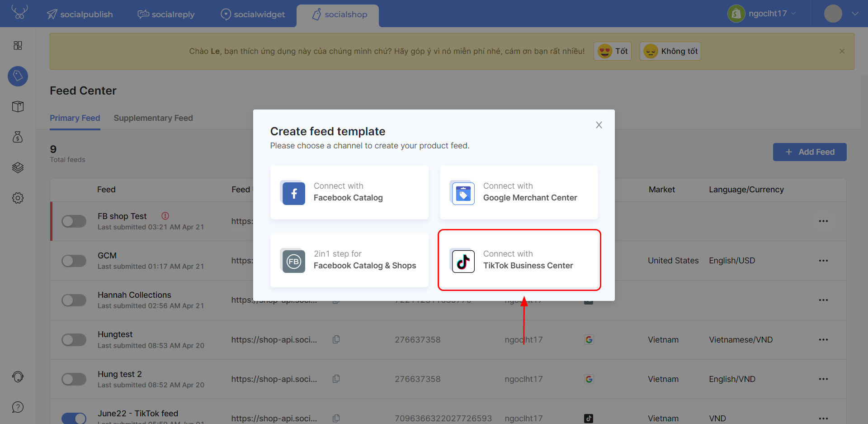Click the Add Feed button
Viewport: 868px width, 424px height.
pyautogui.click(x=810, y=152)
